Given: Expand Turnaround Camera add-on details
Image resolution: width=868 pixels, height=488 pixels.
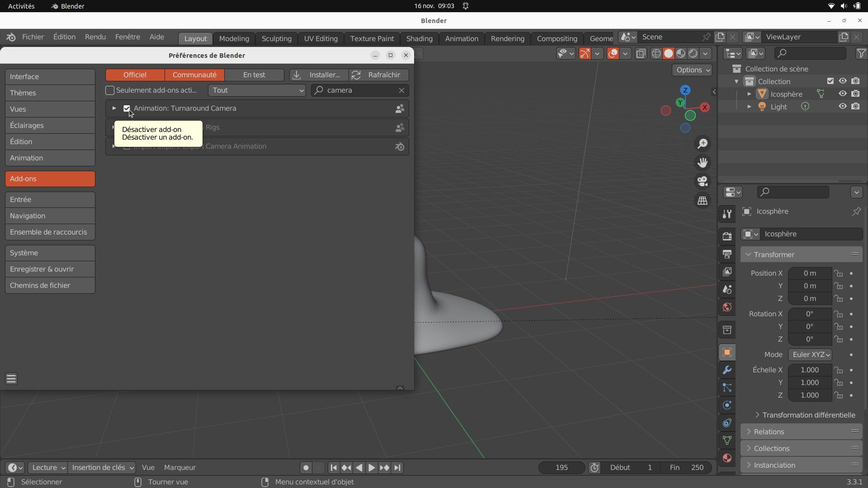Looking at the screenshot, I should click(x=114, y=108).
